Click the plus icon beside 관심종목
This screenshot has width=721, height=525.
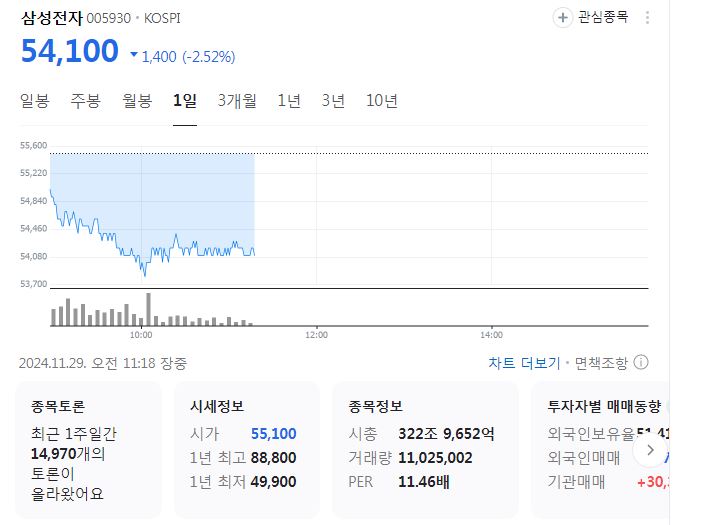(563, 18)
